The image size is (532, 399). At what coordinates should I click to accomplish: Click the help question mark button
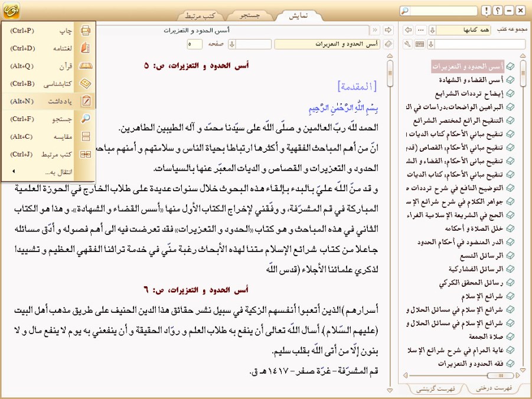(498, 11)
